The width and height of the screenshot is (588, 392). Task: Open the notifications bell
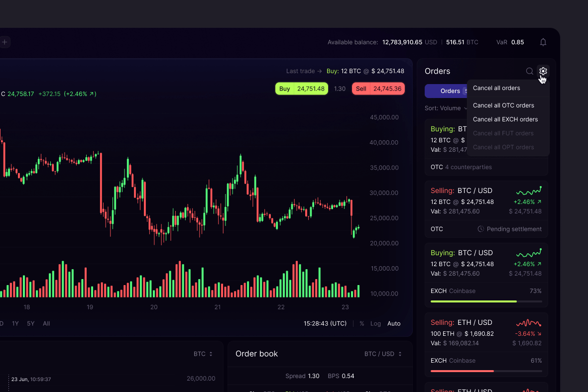543,42
